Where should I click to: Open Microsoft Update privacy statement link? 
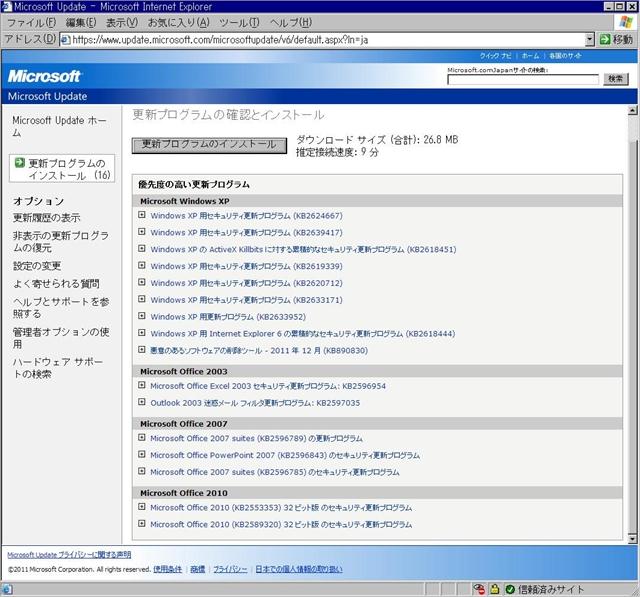click(x=69, y=555)
